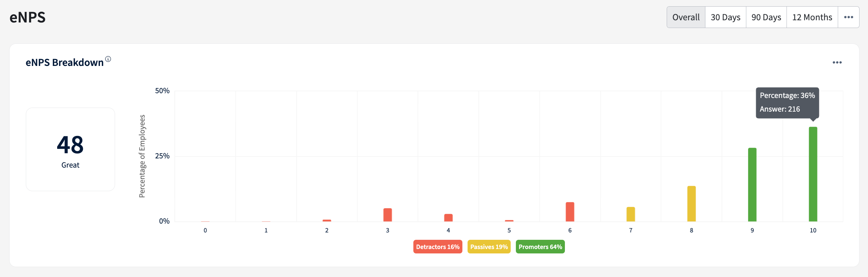This screenshot has height=277, width=868.
Task: Click the green bar for score 10
Action: [813, 174]
